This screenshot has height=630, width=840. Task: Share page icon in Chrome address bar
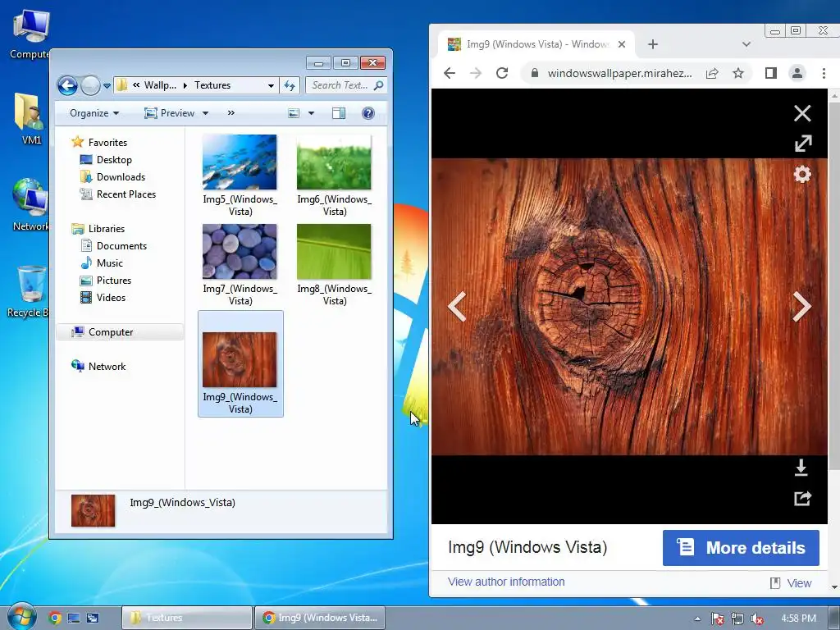711,73
